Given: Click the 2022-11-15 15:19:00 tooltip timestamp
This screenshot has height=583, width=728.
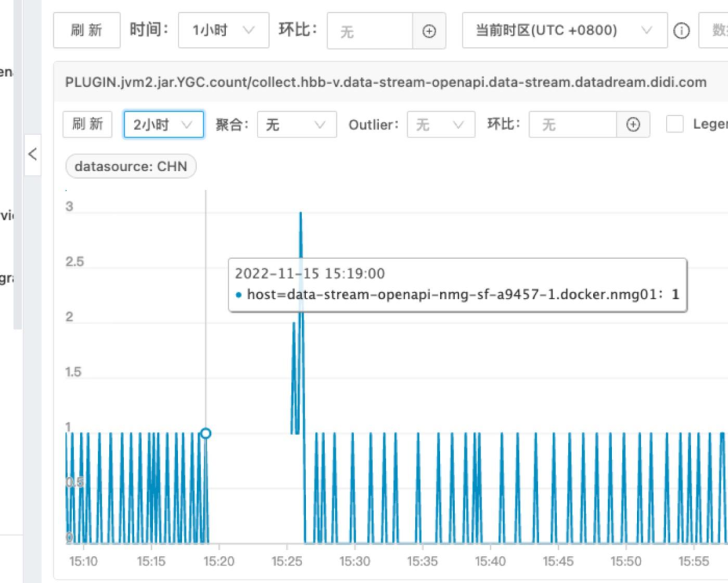Looking at the screenshot, I should (309, 274).
